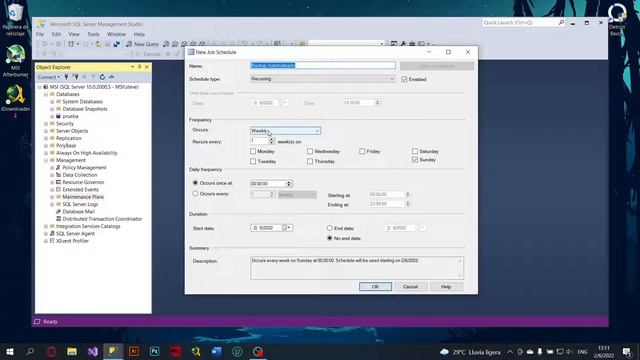The width and height of the screenshot is (640, 360).
Task: Open the Tools menu
Action: (93, 34)
